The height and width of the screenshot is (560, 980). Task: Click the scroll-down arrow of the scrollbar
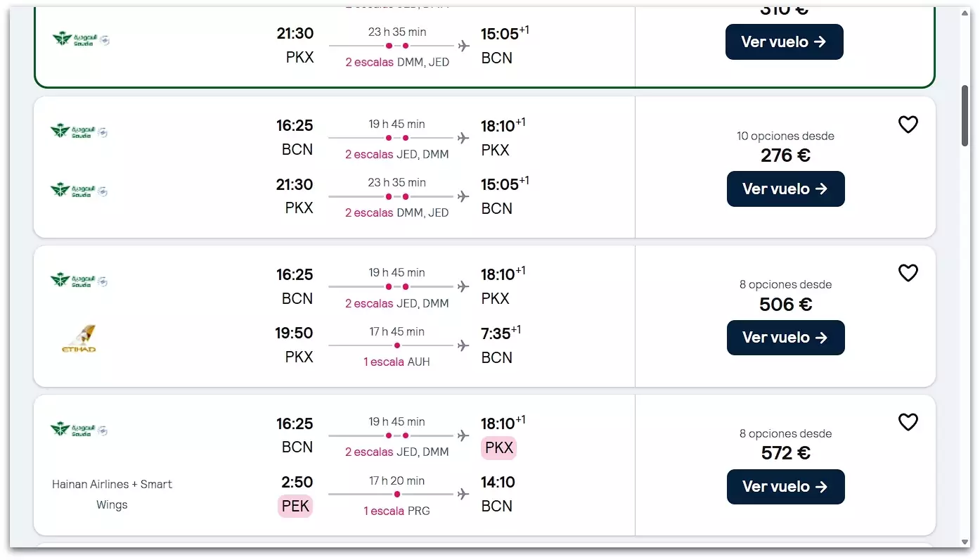pos(965,542)
